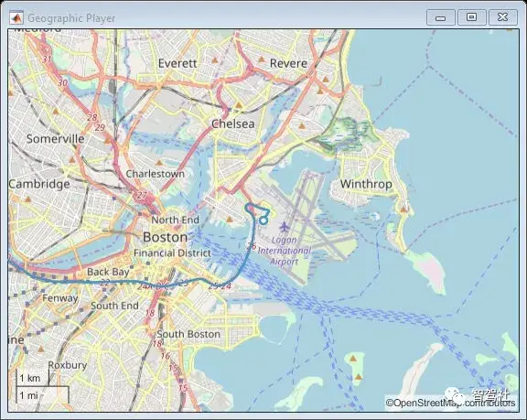Click highway exit number 30 label
Viewport: 527px width, 420px height.
62,82
